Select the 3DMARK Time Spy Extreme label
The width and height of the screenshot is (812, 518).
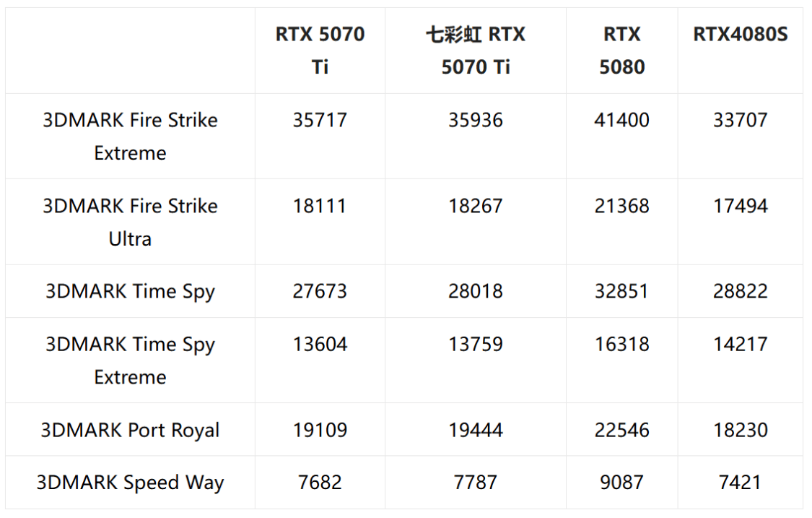click(130, 360)
